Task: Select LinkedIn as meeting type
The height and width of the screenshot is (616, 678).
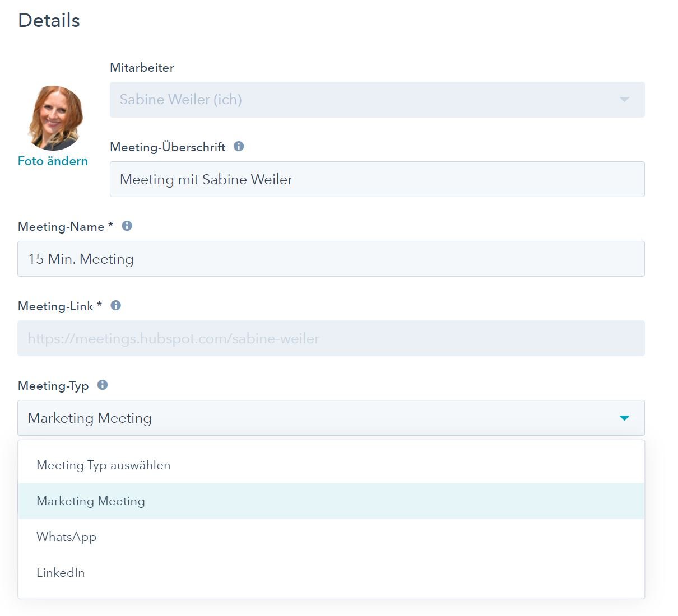Action: pos(331,573)
